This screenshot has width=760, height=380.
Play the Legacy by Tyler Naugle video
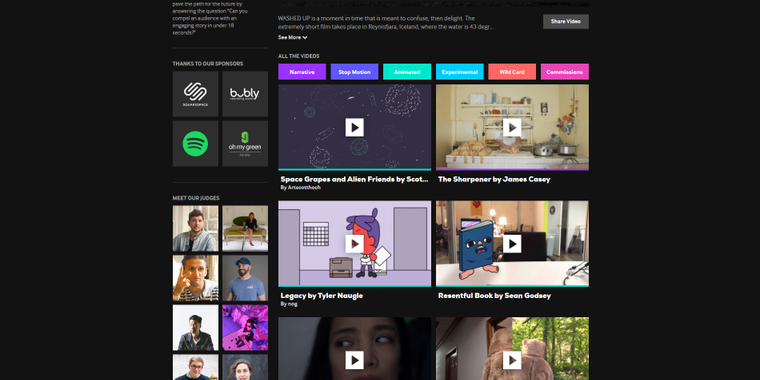354,244
